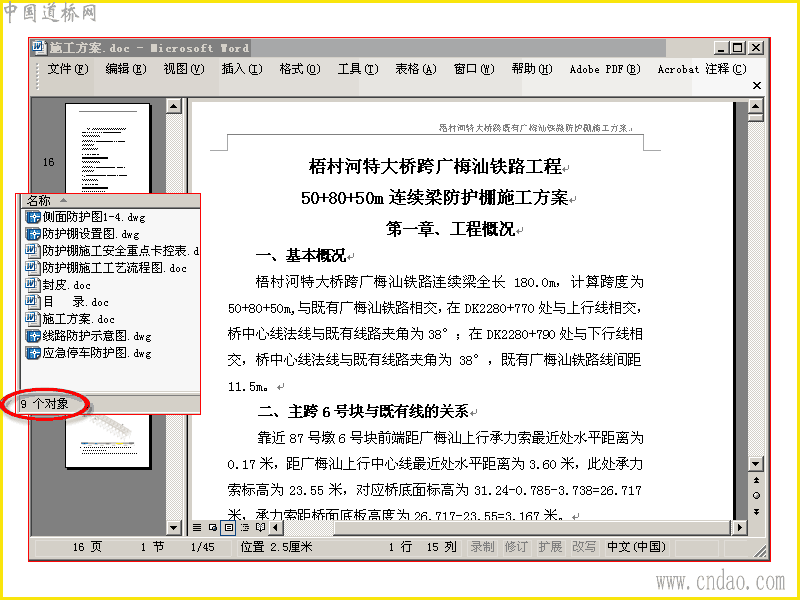800x600 pixels.
Task: Select page 16 thumbnail
Action: [108, 149]
